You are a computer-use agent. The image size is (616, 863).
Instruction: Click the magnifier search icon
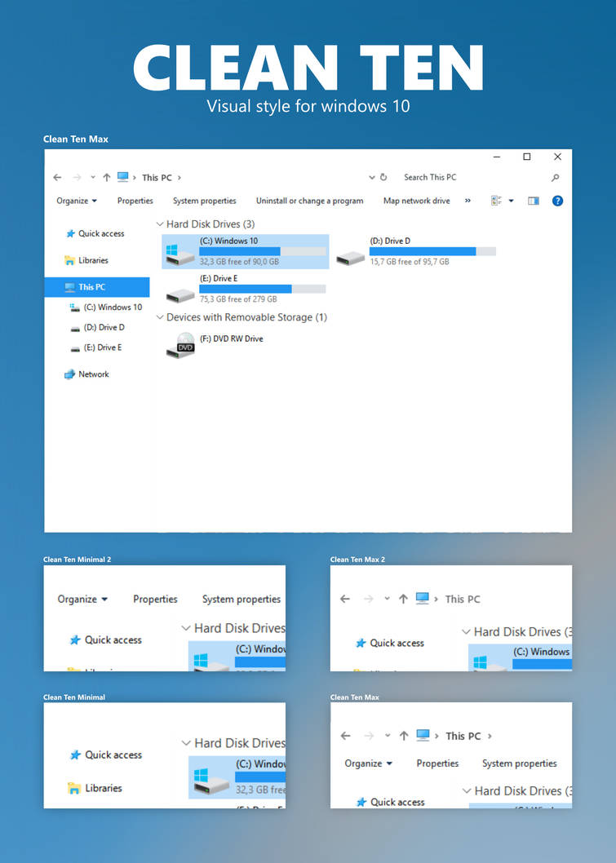pyautogui.click(x=556, y=177)
